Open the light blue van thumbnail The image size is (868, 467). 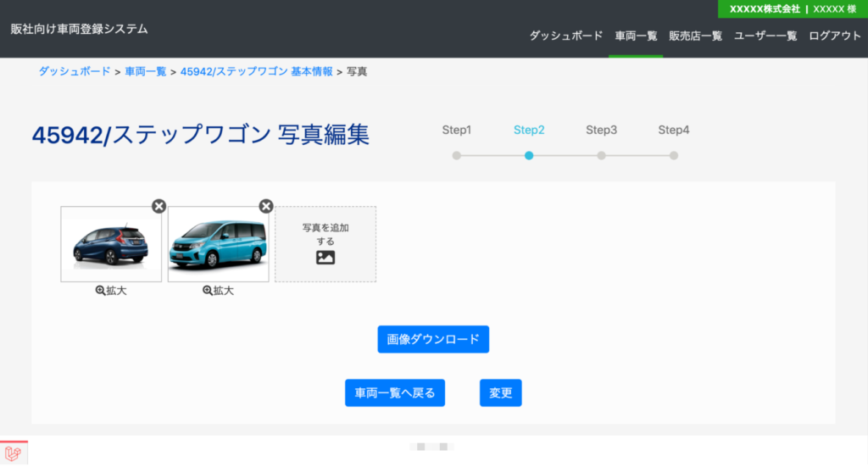click(x=218, y=244)
